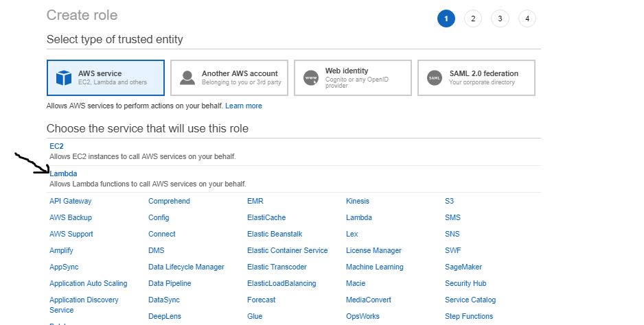Click the SAML badge icon

(435, 77)
